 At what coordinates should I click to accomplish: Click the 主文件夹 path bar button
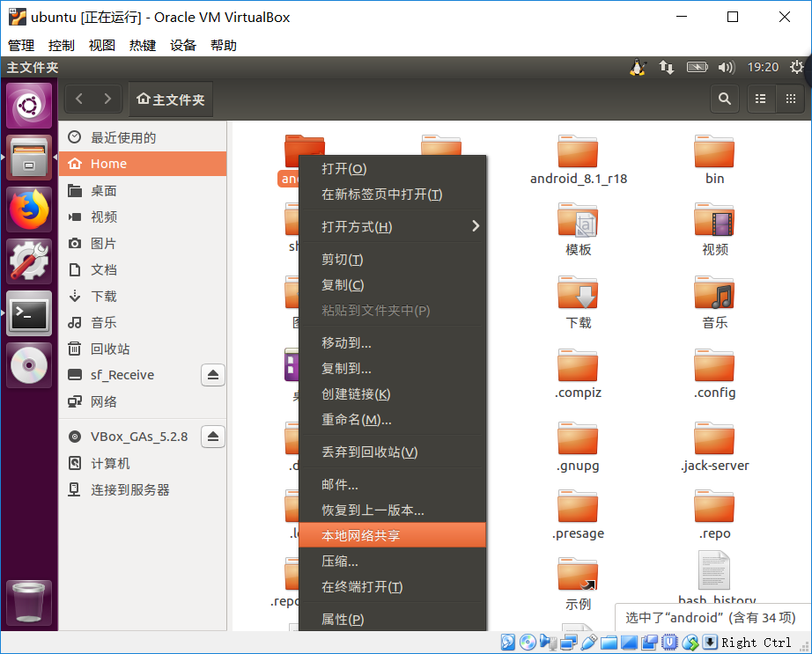[171, 99]
